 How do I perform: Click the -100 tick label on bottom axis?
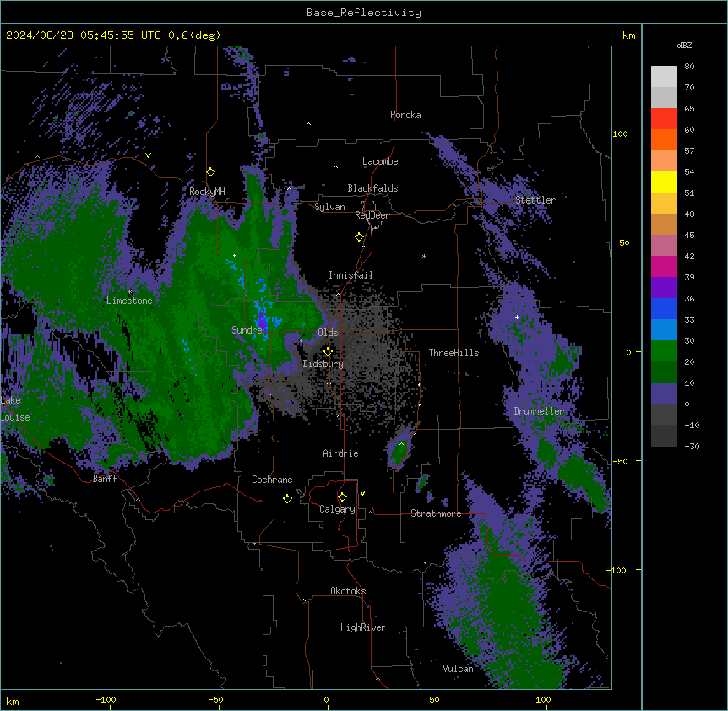106,699
